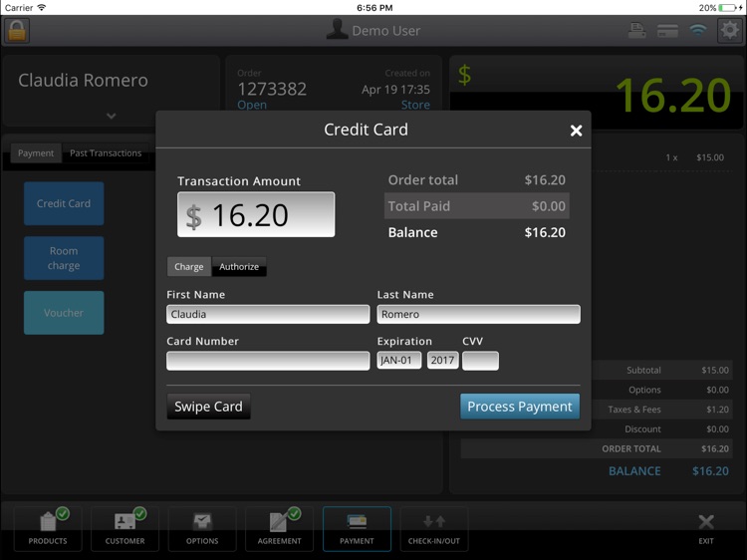Close the Credit Card dialog
747x560 pixels.
tap(576, 131)
